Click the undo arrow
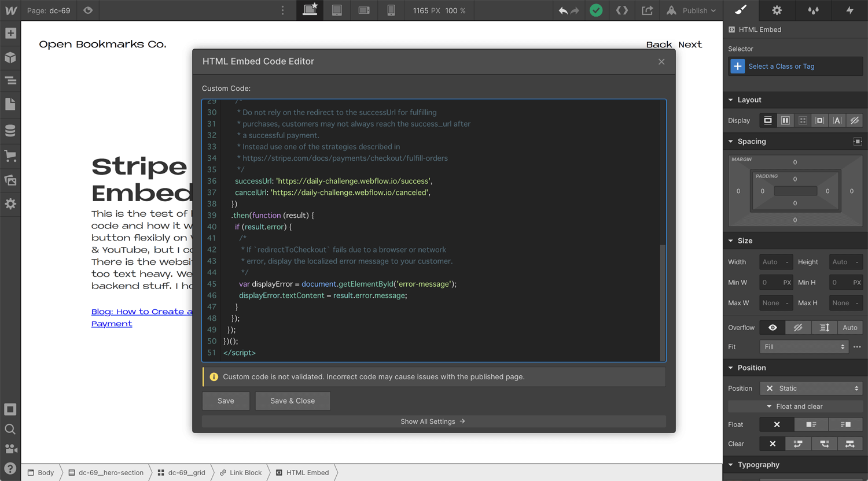Viewport: 868px width, 481px height. pos(563,10)
